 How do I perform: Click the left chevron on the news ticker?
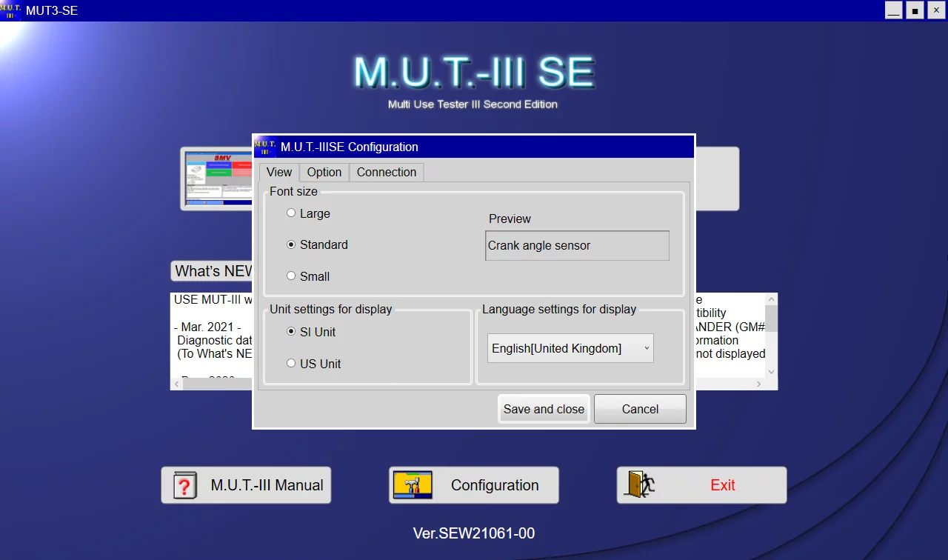176,384
